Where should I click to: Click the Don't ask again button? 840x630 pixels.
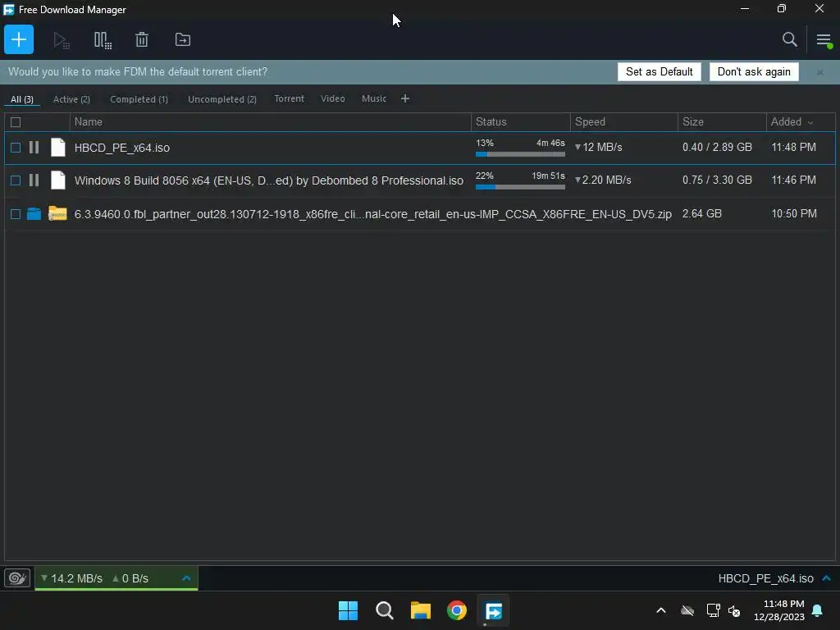pyautogui.click(x=754, y=72)
